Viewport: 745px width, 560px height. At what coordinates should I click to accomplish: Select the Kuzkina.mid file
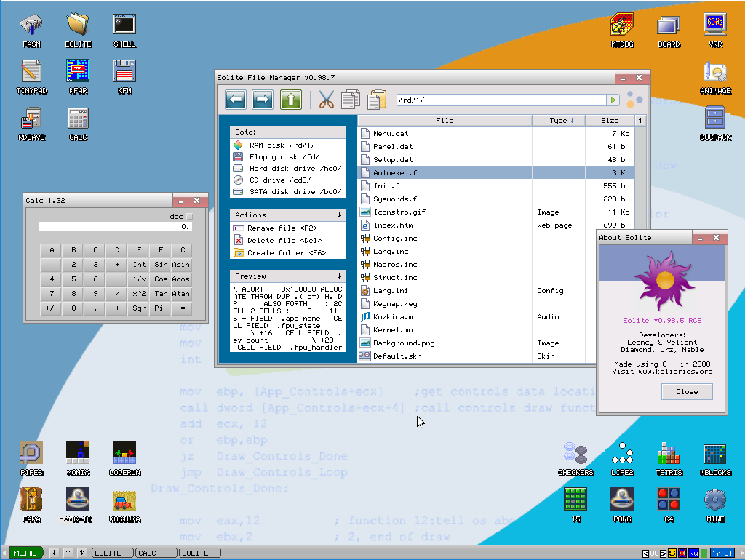coord(397,317)
